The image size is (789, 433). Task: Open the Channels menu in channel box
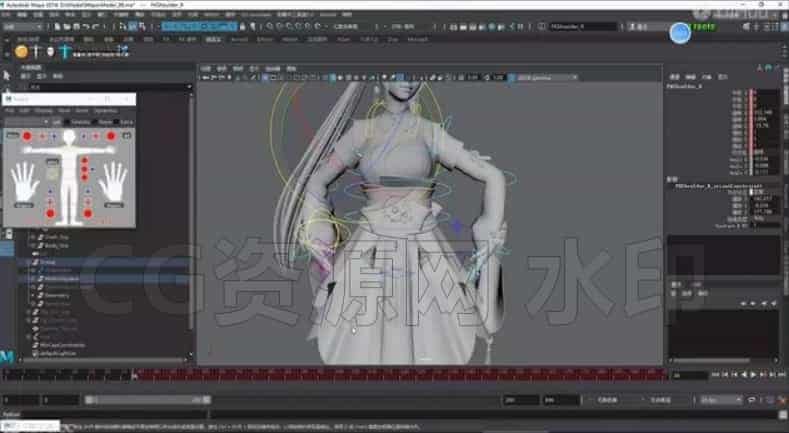click(675, 77)
